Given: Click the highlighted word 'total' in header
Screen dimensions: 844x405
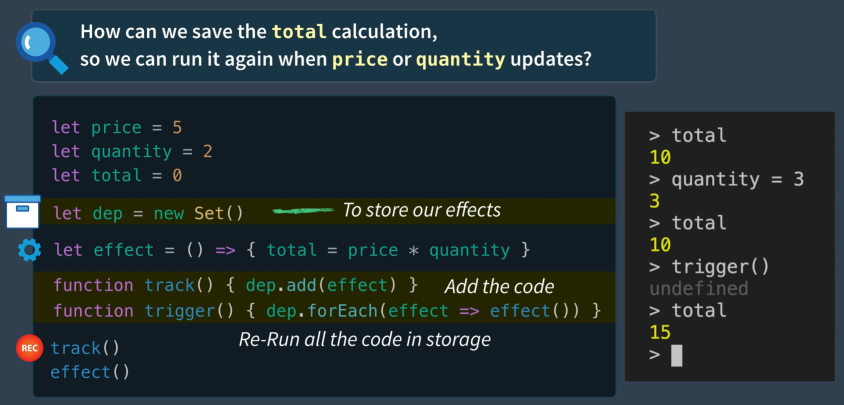Looking at the screenshot, I should pyautogui.click(x=299, y=32).
